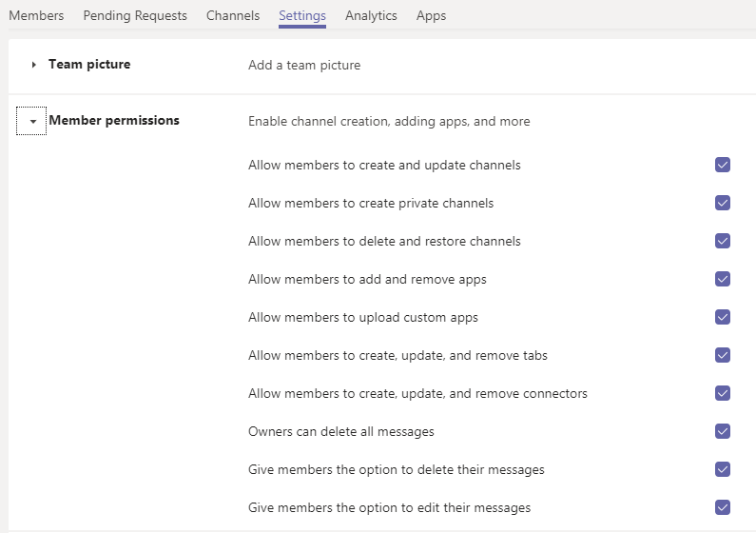This screenshot has height=533, width=756.
Task: Uncheck create and update channels permission
Action: coord(723,165)
